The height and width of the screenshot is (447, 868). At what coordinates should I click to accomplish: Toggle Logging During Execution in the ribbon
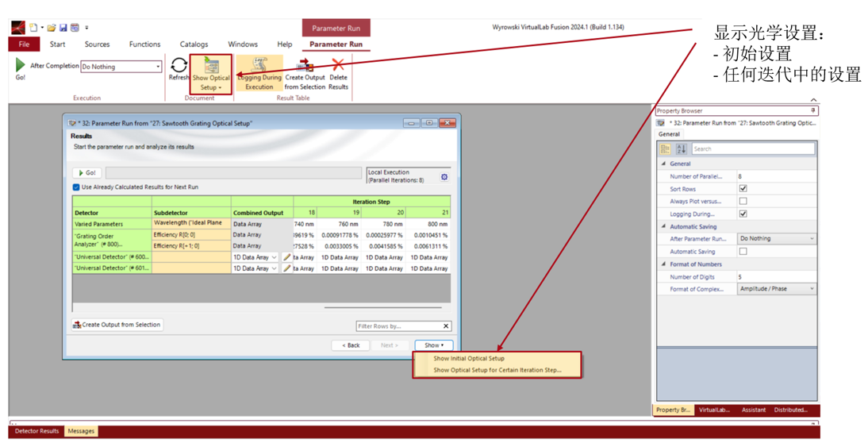pos(259,73)
